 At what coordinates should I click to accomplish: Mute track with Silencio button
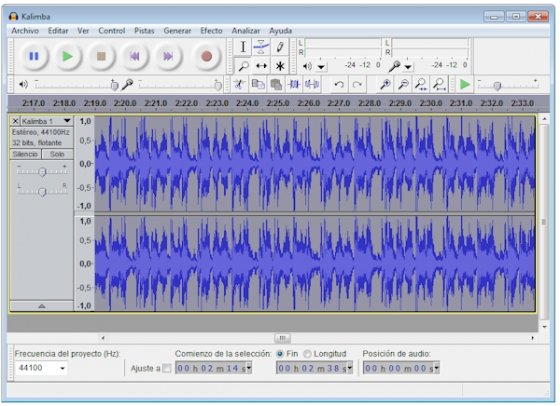[25, 154]
